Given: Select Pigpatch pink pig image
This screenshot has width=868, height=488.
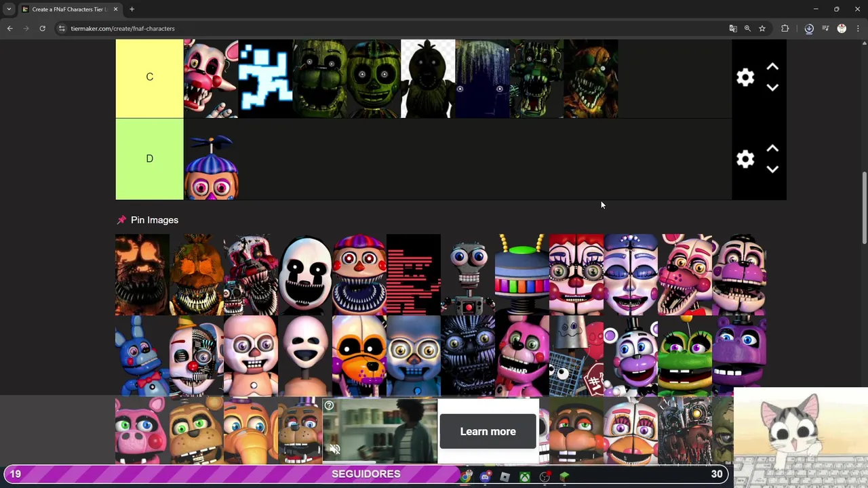Looking at the screenshot, I should pos(142,431).
